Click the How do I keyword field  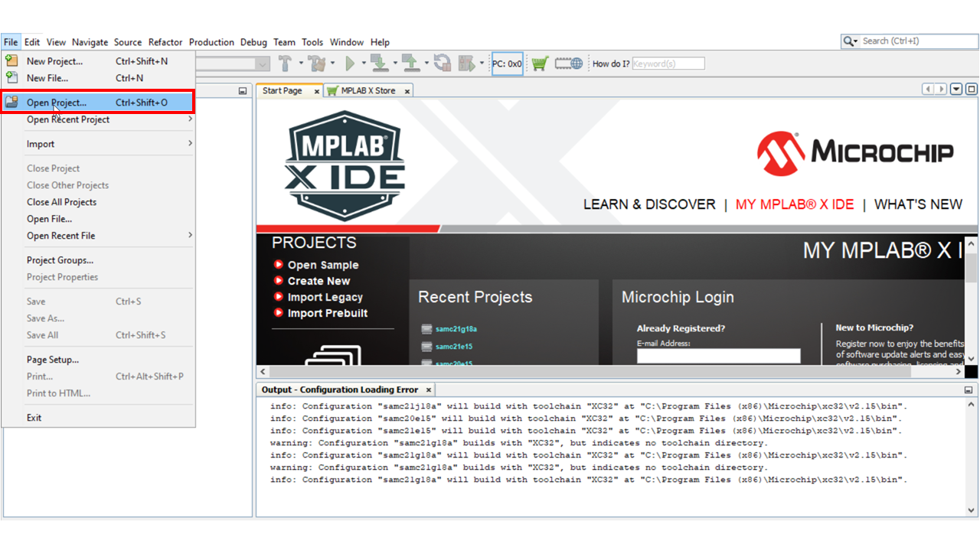[668, 64]
